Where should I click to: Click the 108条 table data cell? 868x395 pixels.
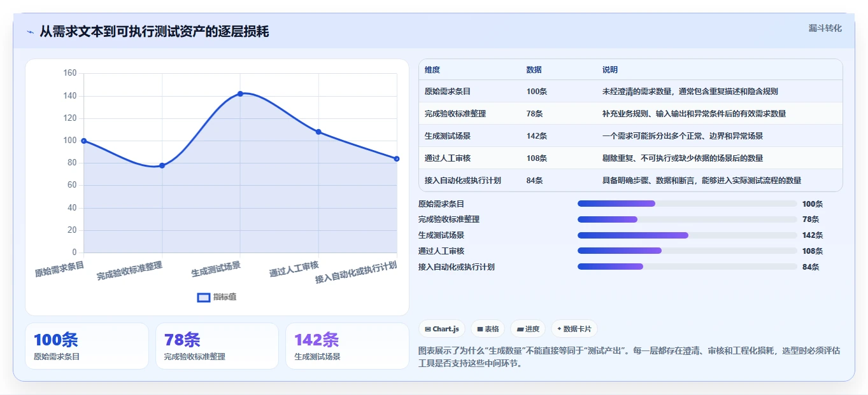537,158
